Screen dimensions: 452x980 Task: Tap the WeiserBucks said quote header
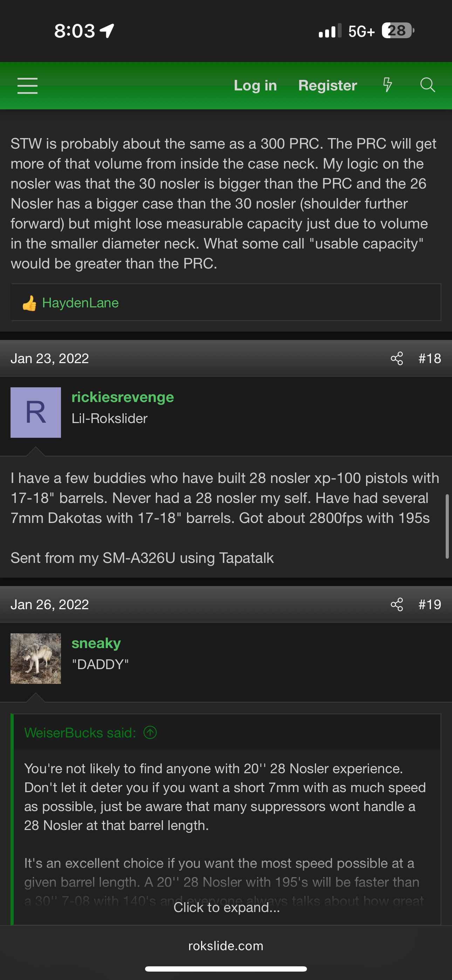[80, 733]
